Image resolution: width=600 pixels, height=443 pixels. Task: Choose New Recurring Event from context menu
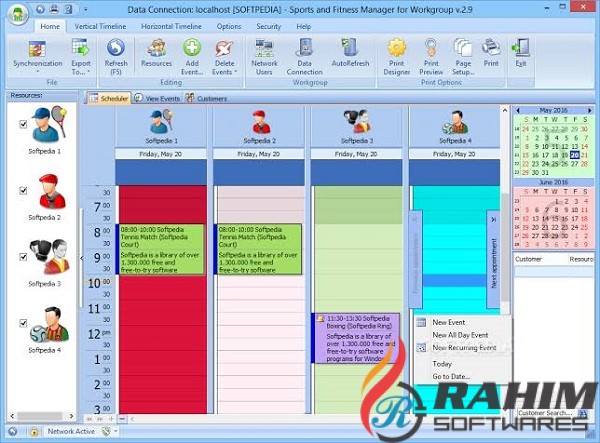pyautogui.click(x=464, y=348)
